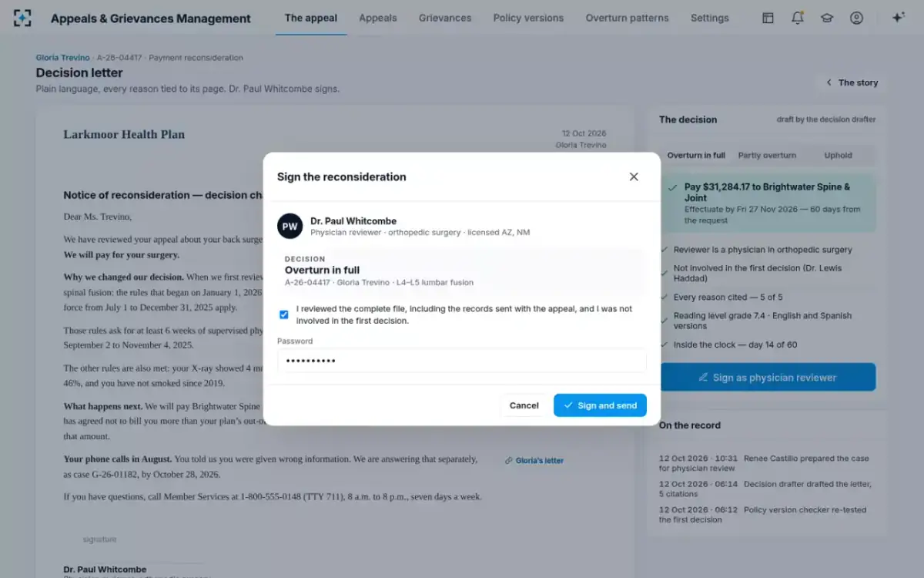The image size is (924, 578).
Task: Open the sparkle assistant icon
Action: coord(898,18)
